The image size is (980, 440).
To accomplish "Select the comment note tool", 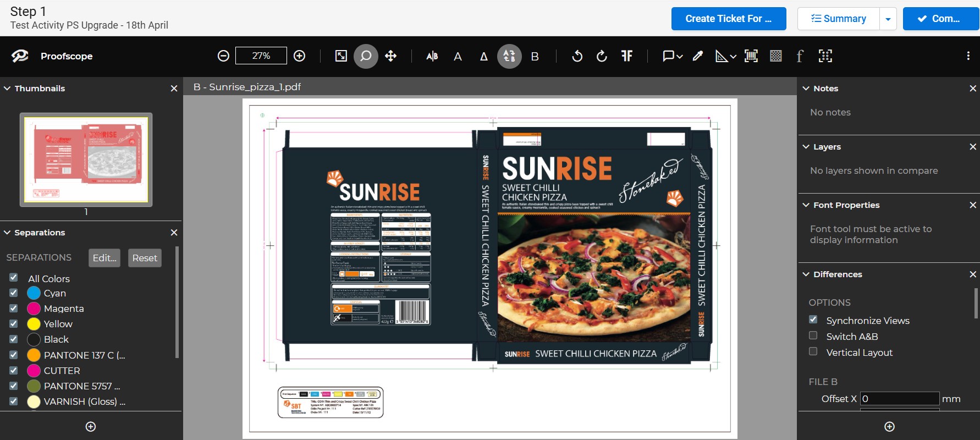I will (x=669, y=56).
